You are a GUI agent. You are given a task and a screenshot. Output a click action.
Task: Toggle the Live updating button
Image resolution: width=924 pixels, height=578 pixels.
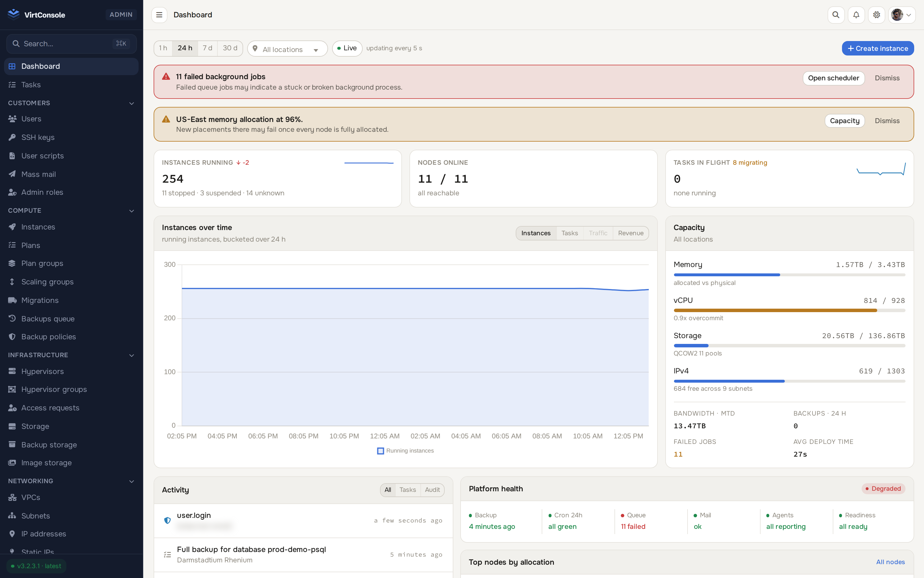(x=347, y=48)
